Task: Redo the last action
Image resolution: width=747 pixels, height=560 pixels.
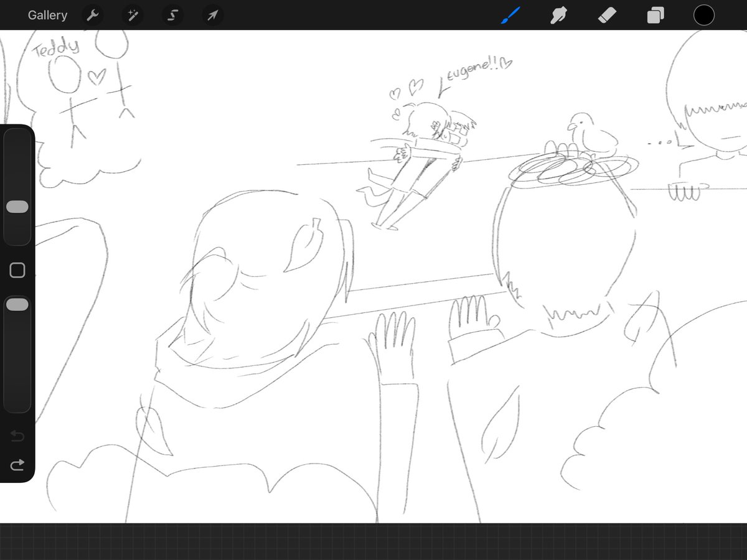Action: click(x=17, y=464)
